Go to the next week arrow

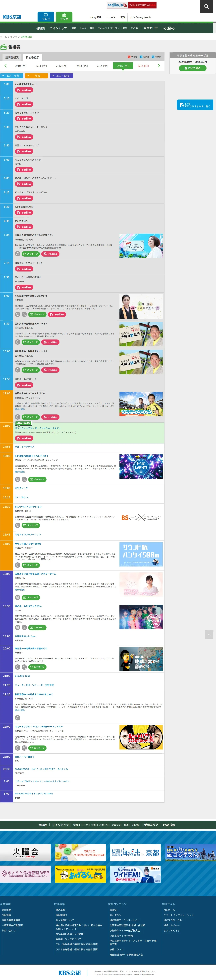tap(159, 66)
